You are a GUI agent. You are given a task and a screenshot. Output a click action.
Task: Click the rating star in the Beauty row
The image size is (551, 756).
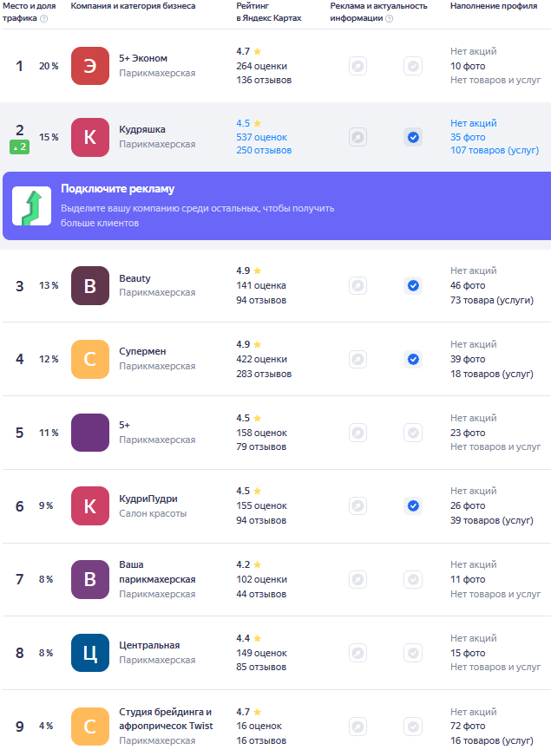[257, 270]
